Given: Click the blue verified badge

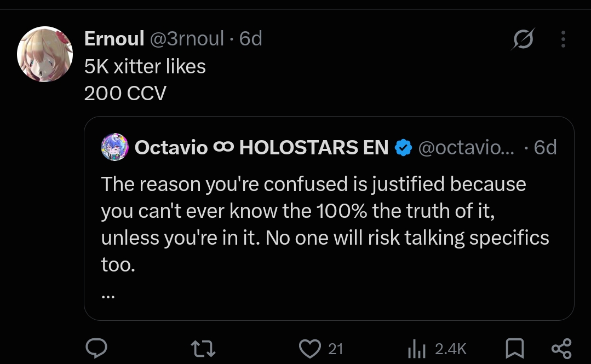Looking at the screenshot, I should pos(403,147).
